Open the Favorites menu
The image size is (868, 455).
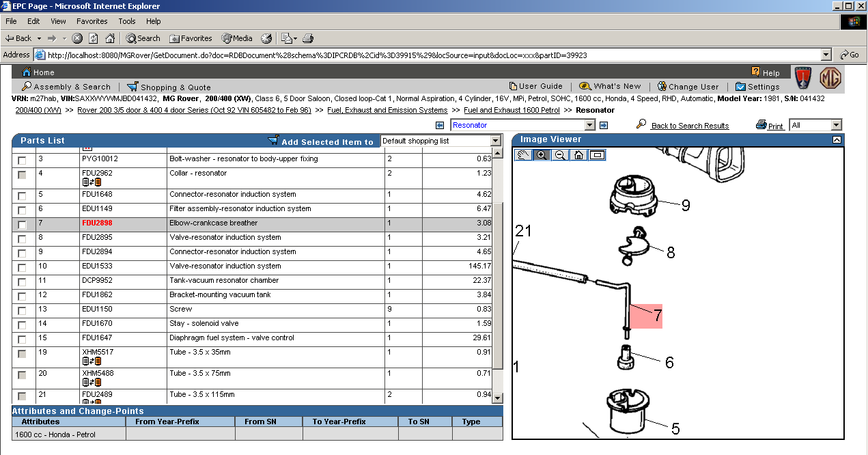point(92,21)
